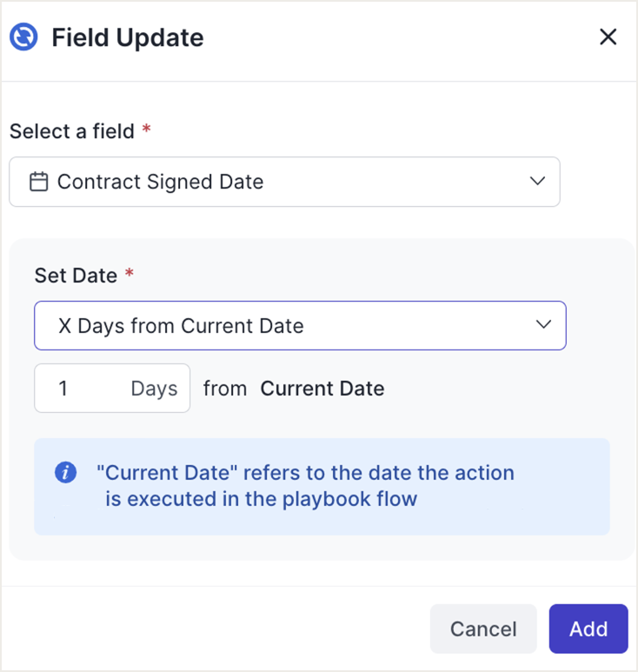Click the Field Update dialog title
Image resolution: width=638 pixels, height=672 pixels.
pyautogui.click(x=128, y=38)
